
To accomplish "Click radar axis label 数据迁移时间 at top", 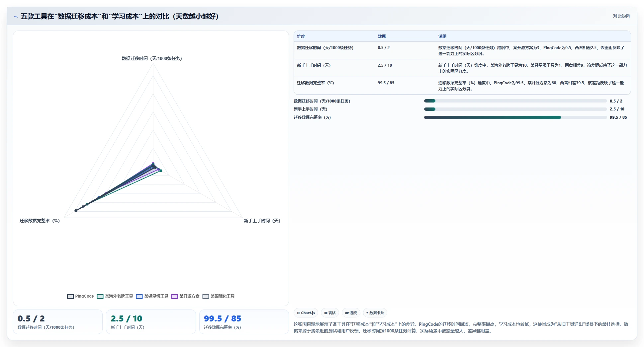I will (x=152, y=58).
